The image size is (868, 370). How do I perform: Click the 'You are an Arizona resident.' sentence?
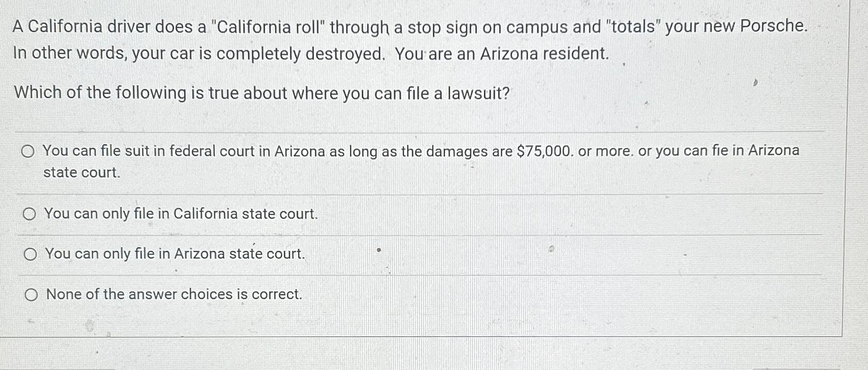pos(502,54)
